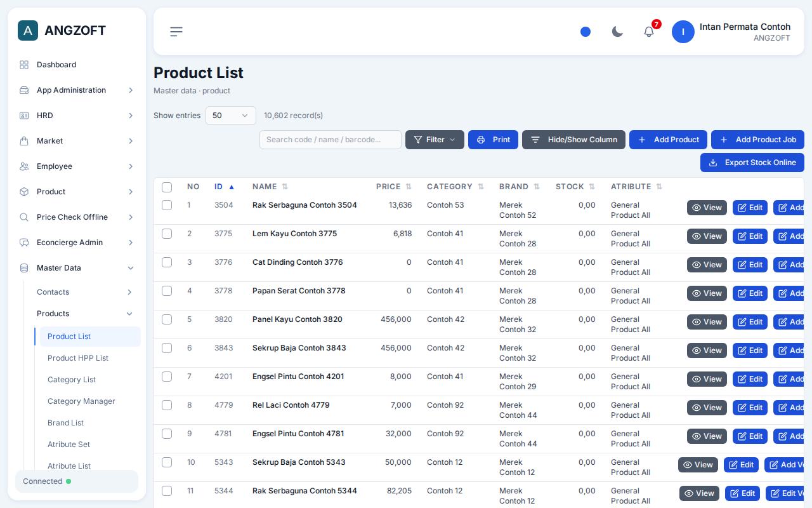Sort by ID column arrow
This screenshot has width=812, height=508.
[x=232, y=187]
